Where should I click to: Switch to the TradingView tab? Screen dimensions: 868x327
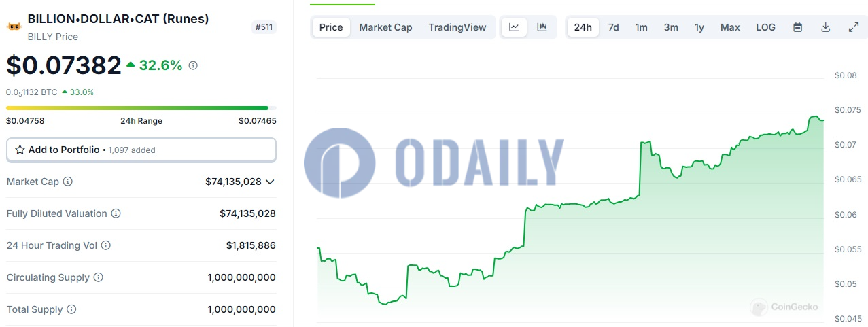click(457, 27)
